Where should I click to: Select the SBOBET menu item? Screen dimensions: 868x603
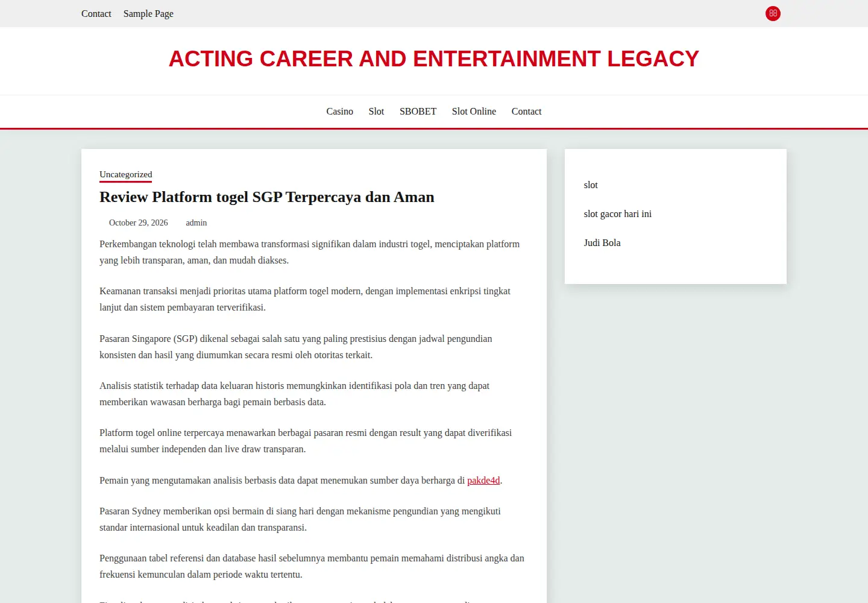418,112
